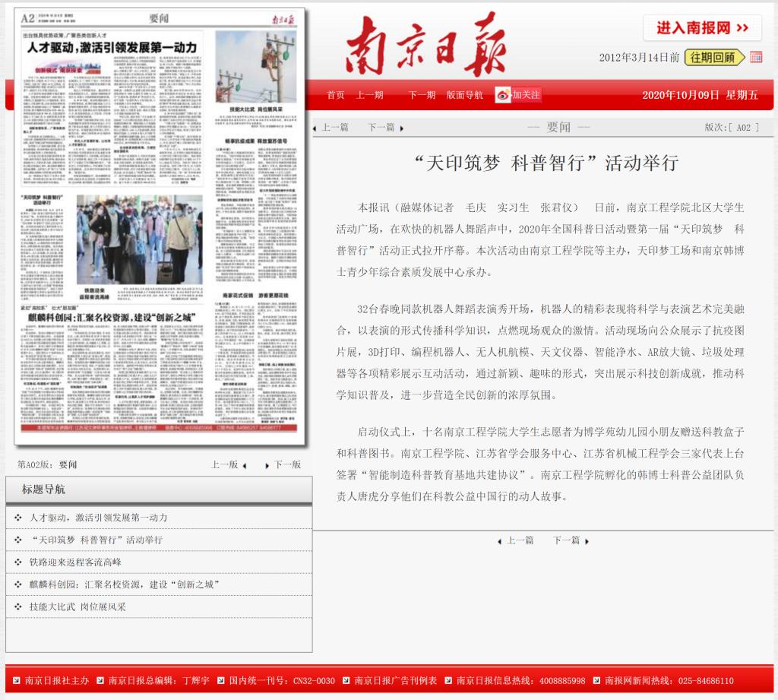Open 麒麟科创园 article in the title list
Screen dimensions: 778x700
coord(125,584)
